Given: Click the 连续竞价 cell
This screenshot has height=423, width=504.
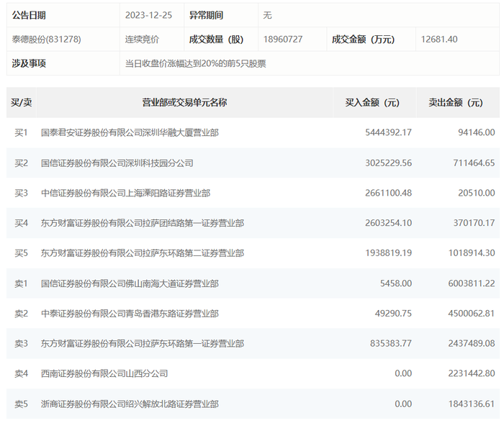Looking at the screenshot, I should click(142, 39).
